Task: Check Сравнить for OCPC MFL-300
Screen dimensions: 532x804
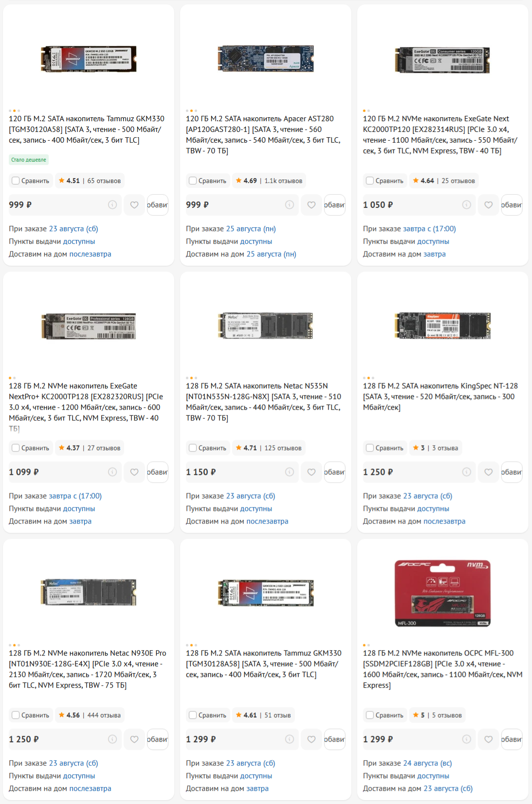Action: coord(370,715)
